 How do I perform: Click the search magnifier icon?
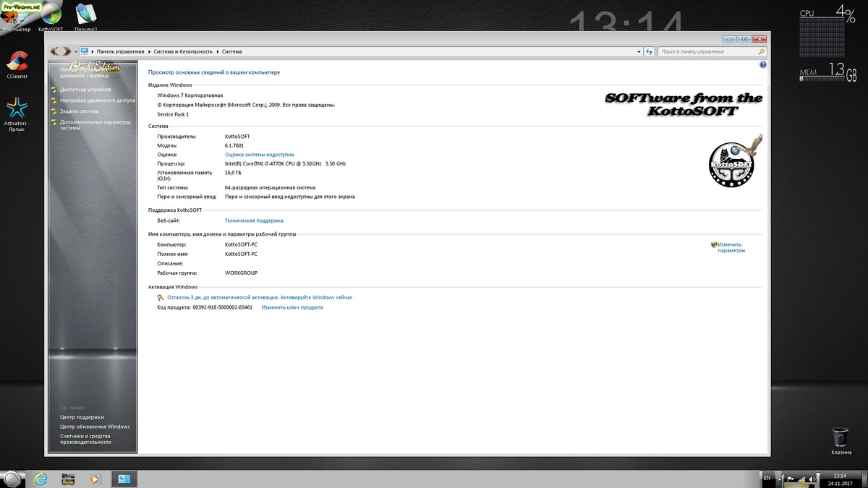tap(762, 52)
